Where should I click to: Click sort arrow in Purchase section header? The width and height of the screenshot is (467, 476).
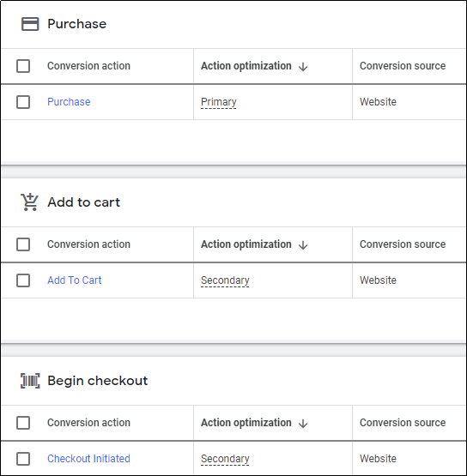[x=303, y=67]
